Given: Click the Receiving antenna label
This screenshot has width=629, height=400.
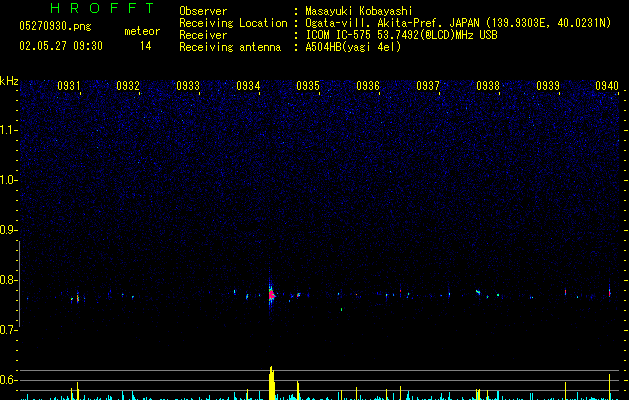Looking at the screenshot, I should tap(230, 47).
